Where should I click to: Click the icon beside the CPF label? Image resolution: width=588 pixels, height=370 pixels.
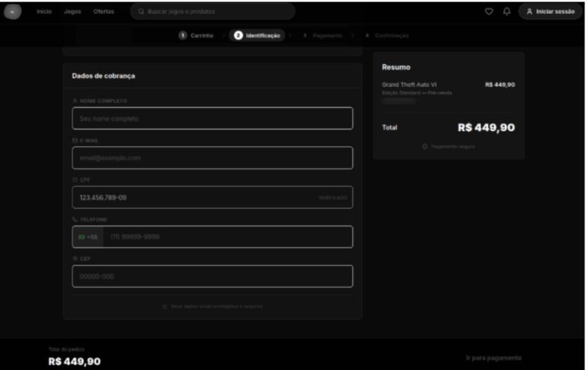click(75, 180)
